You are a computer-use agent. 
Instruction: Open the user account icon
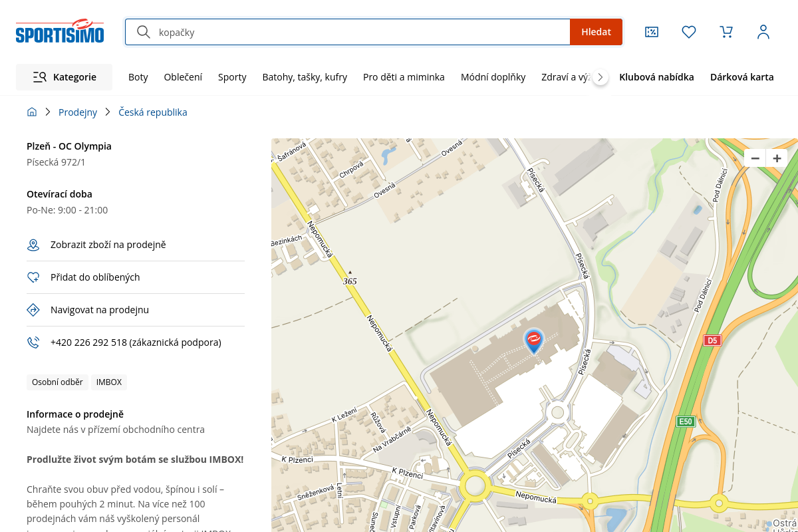763,32
